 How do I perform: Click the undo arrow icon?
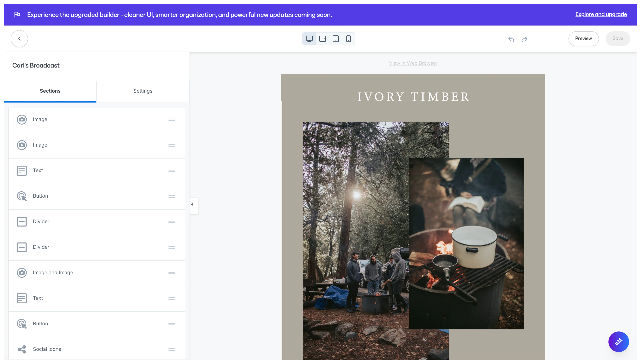point(511,39)
